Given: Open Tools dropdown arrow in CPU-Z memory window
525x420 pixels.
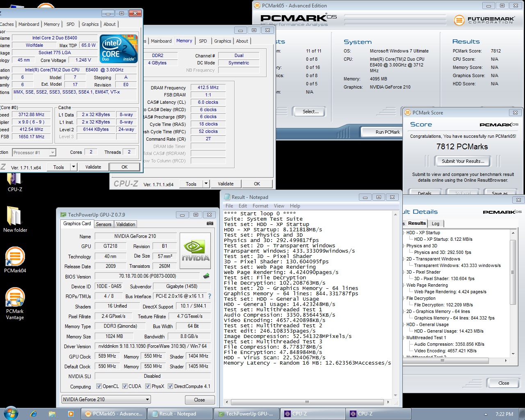Looking at the screenshot, I should coord(206,184).
